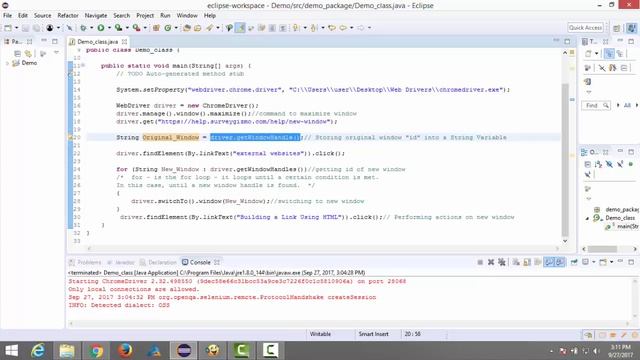
Task: Click the Last Edit Location icon
Action: pyautogui.click(x=331, y=28)
